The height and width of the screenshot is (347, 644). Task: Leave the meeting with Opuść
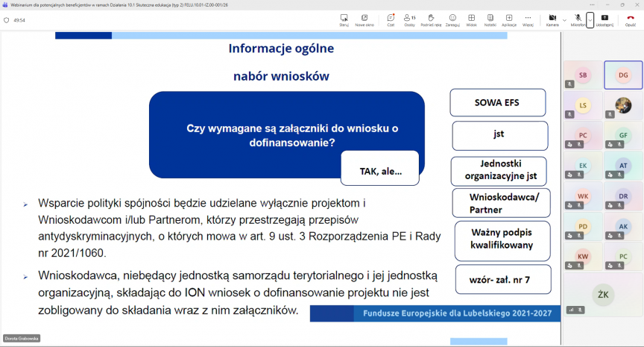point(631,19)
